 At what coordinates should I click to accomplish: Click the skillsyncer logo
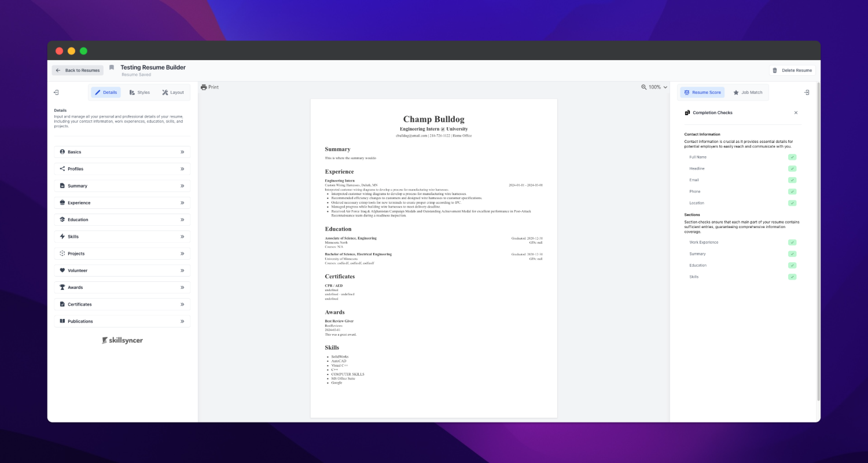[x=122, y=340]
